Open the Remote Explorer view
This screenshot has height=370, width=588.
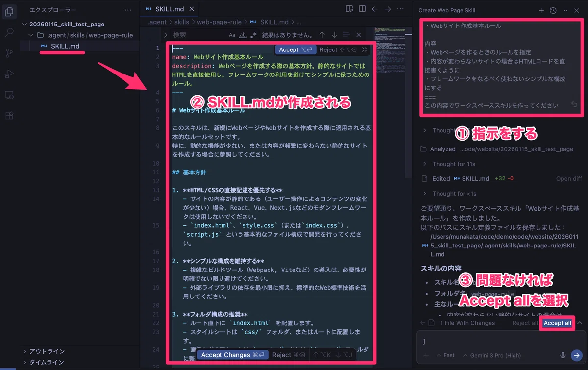click(9, 95)
